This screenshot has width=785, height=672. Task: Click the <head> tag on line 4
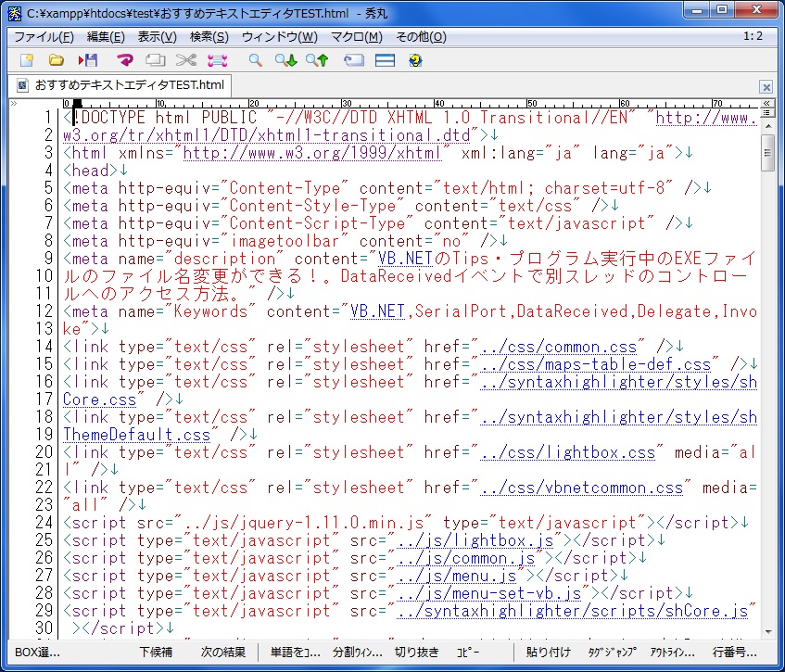point(91,171)
